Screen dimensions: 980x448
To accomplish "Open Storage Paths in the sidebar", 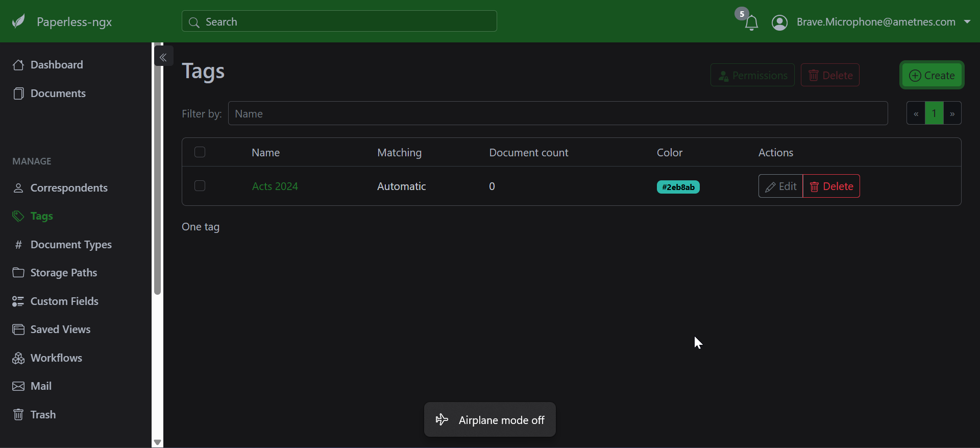I will click(x=63, y=273).
